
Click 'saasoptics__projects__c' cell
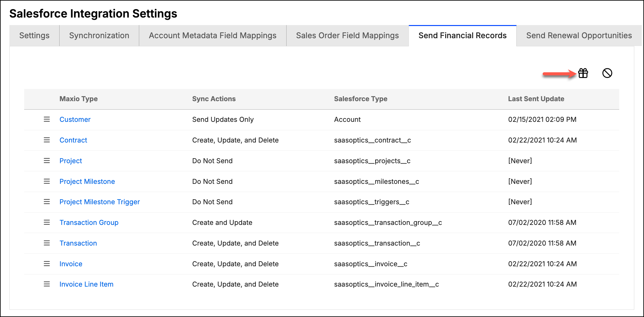point(372,161)
